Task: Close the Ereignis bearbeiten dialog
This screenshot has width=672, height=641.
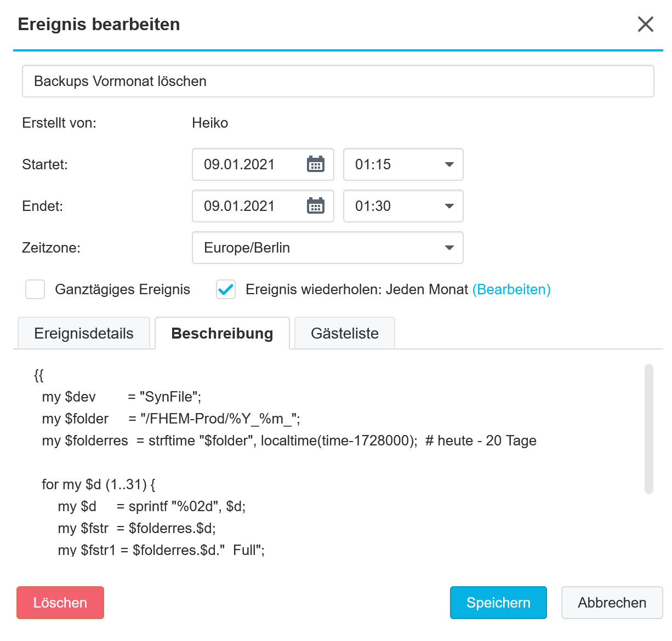Action: 646,24
